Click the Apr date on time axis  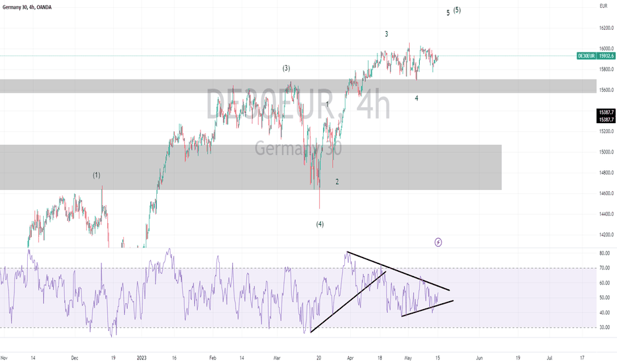350,358
